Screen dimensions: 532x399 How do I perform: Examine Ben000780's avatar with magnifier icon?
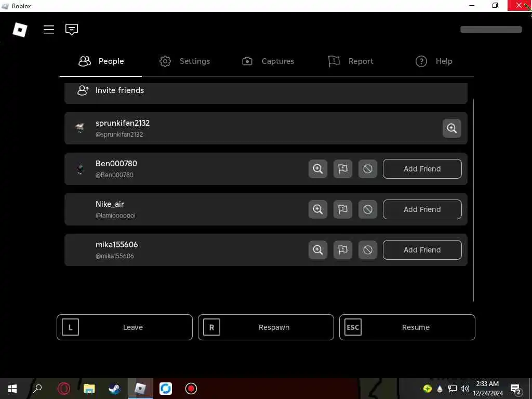pyautogui.click(x=317, y=169)
